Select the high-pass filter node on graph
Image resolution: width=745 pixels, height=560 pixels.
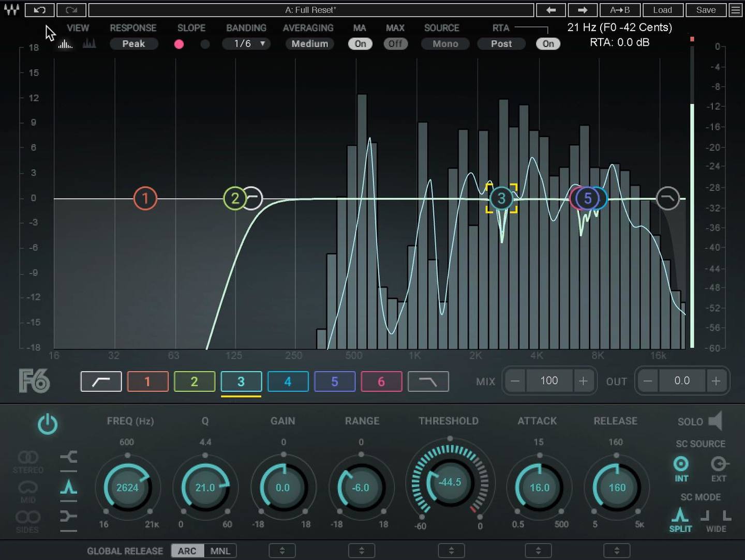(255, 198)
